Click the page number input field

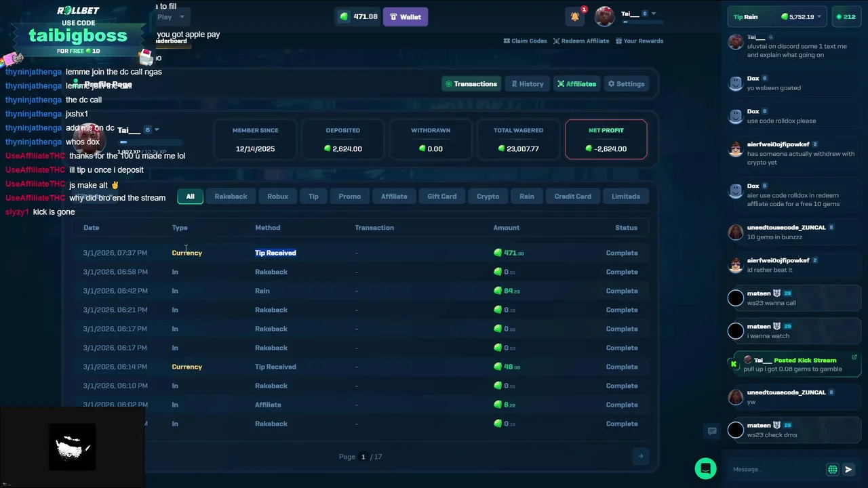pyautogui.click(x=363, y=457)
